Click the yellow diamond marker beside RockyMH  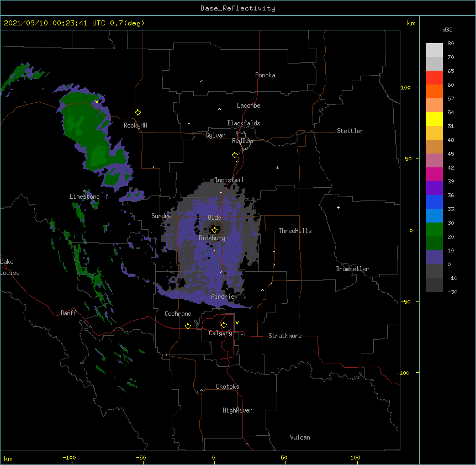point(138,113)
